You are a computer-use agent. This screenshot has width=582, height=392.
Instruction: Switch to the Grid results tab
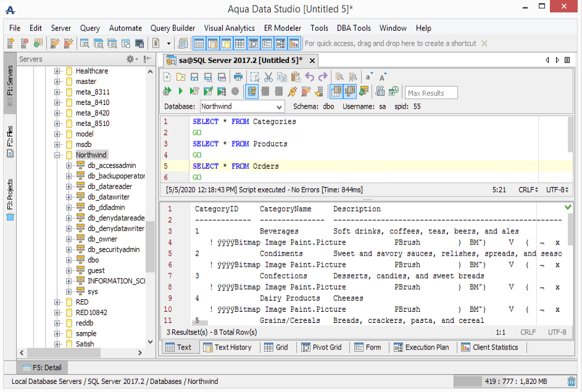pyautogui.click(x=276, y=348)
